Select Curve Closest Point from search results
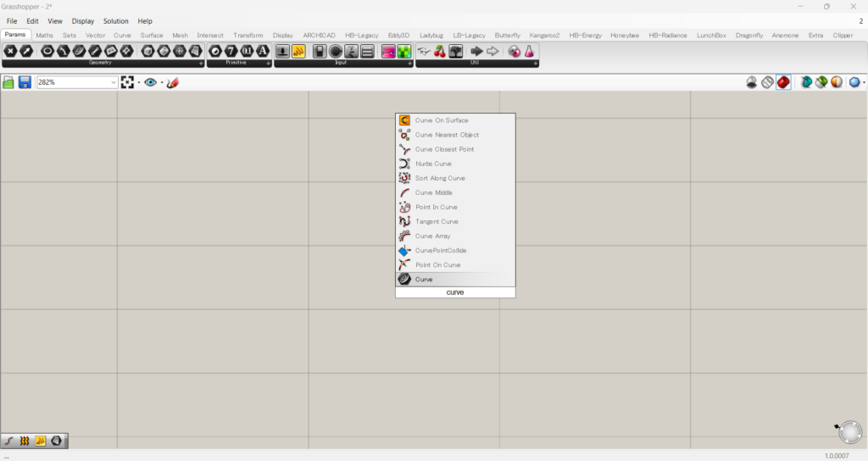Image resolution: width=868 pixels, height=461 pixels. click(x=444, y=149)
